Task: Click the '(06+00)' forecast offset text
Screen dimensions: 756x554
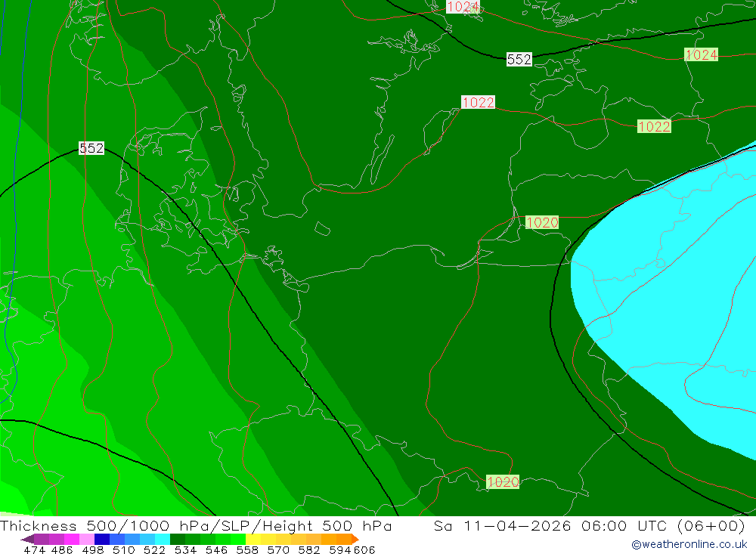Action: pyautogui.click(x=711, y=525)
